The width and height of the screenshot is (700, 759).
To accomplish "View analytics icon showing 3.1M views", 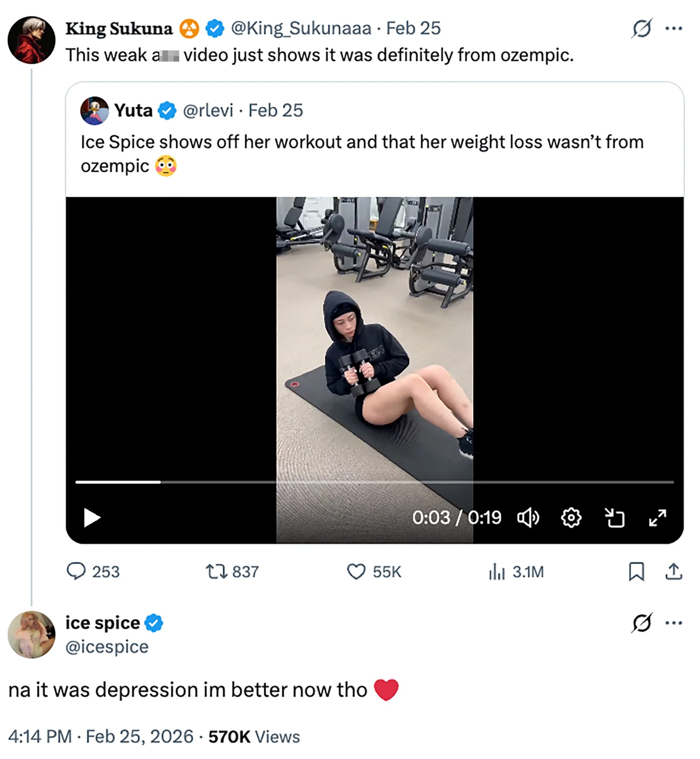I will pyautogui.click(x=497, y=571).
